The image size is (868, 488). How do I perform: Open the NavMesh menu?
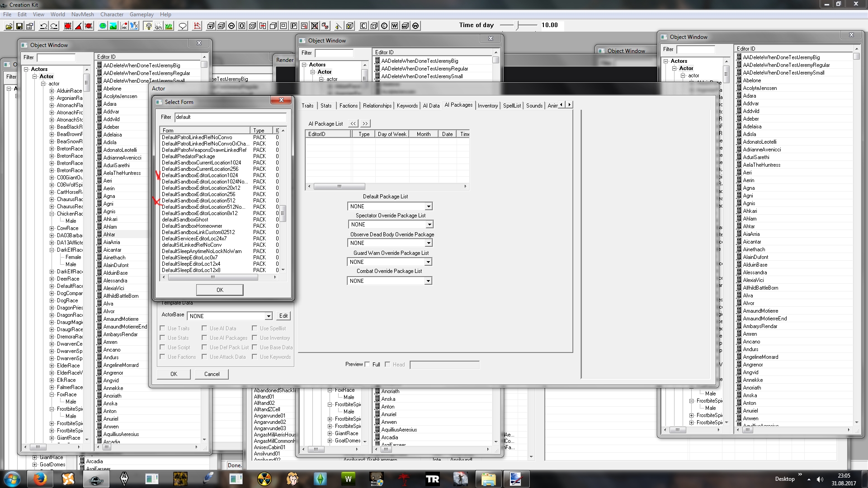pos(82,14)
